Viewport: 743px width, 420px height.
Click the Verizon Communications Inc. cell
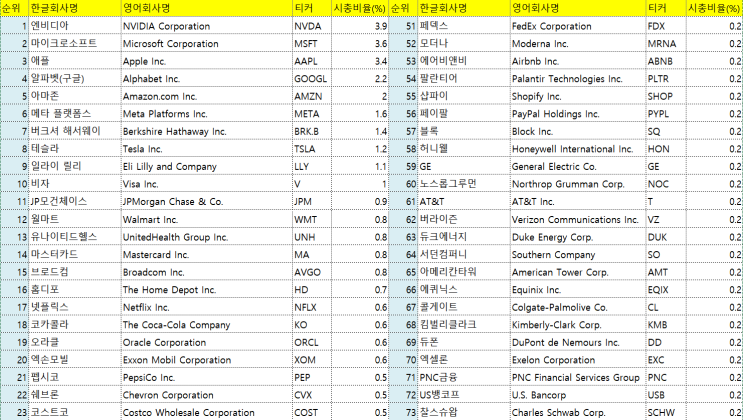[578, 219]
